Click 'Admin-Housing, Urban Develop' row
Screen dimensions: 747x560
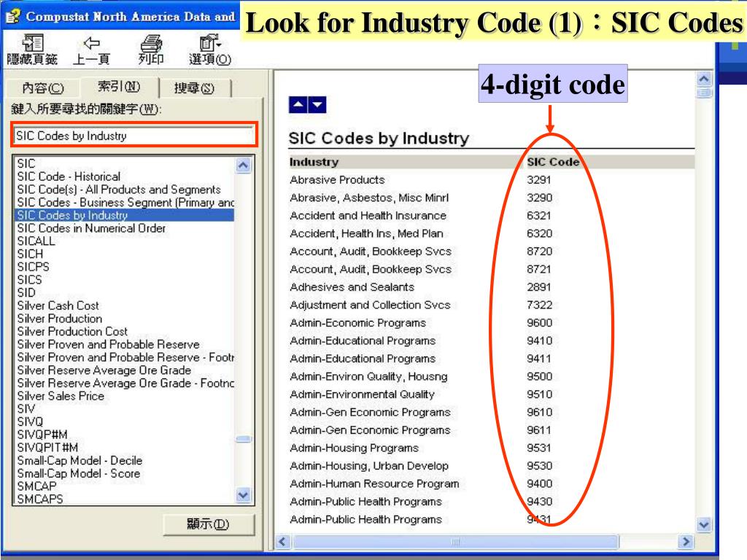click(x=369, y=466)
